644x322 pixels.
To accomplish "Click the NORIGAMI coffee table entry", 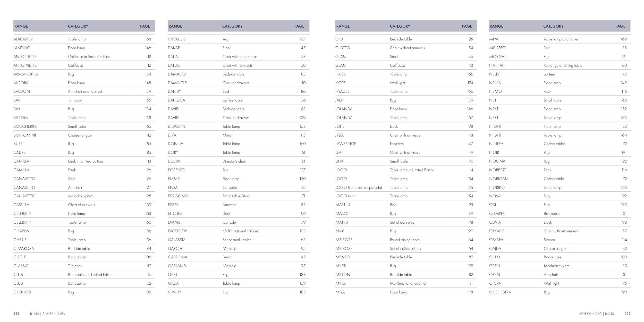I will point(499,179).
